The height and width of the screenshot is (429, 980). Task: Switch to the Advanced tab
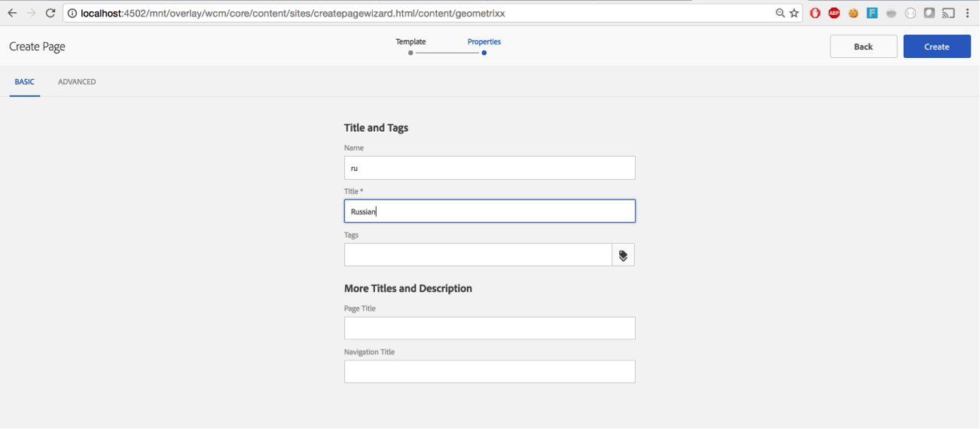[x=77, y=82]
